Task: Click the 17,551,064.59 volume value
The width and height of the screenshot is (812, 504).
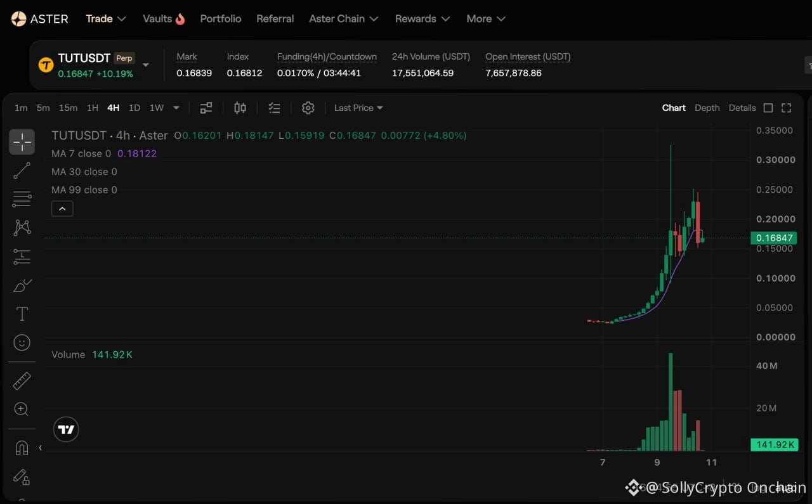Action: pos(422,73)
